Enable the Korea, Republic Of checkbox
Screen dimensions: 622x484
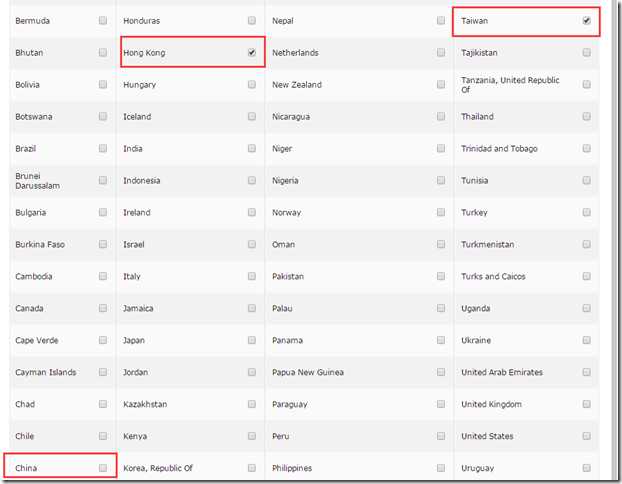(251, 468)
